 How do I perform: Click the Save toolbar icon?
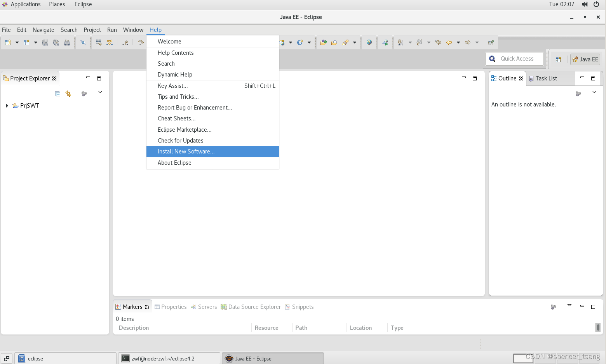[x=45, y=42]
